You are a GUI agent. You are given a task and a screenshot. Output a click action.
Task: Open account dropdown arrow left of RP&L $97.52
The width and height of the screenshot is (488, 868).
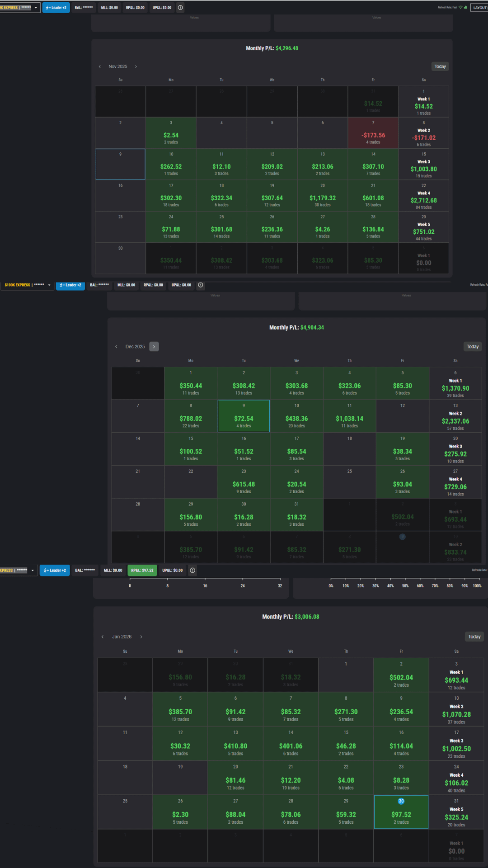point(33,571)
